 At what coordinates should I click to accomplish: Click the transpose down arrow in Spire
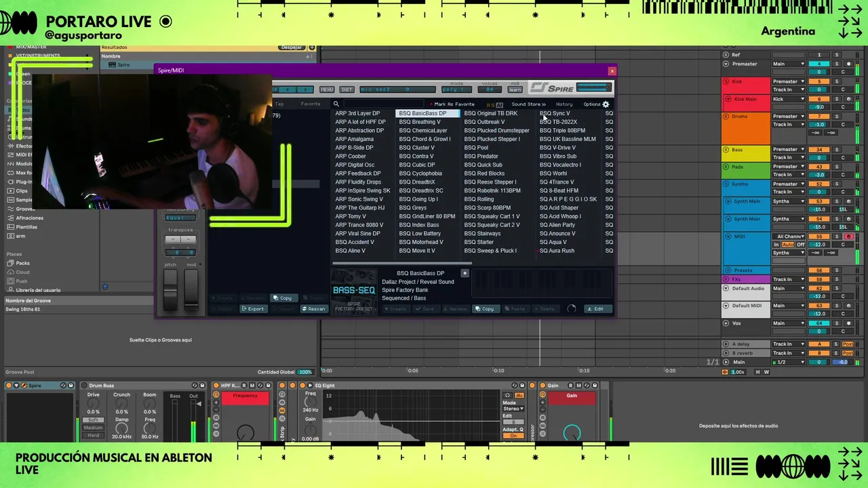[173, 239]
